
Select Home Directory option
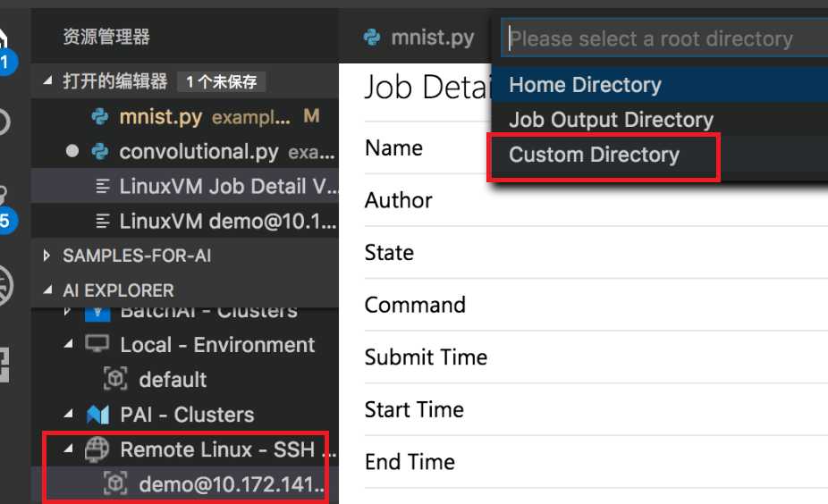(x=660, y=85)
